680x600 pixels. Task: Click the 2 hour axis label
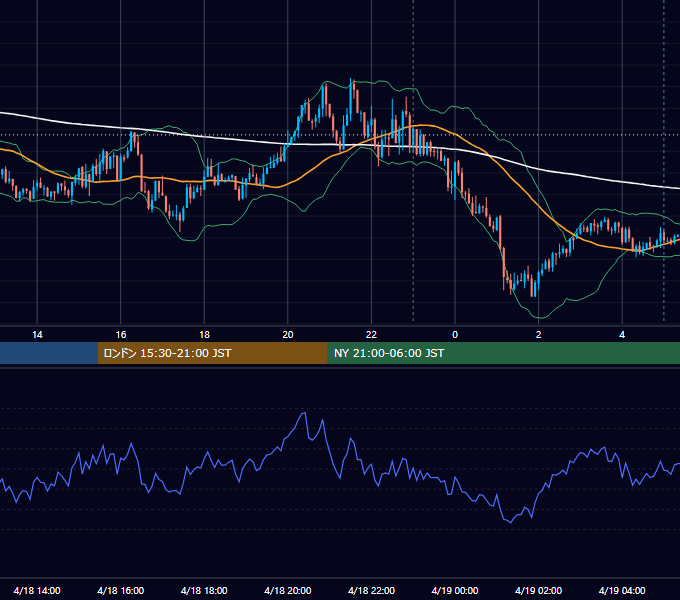538,335
